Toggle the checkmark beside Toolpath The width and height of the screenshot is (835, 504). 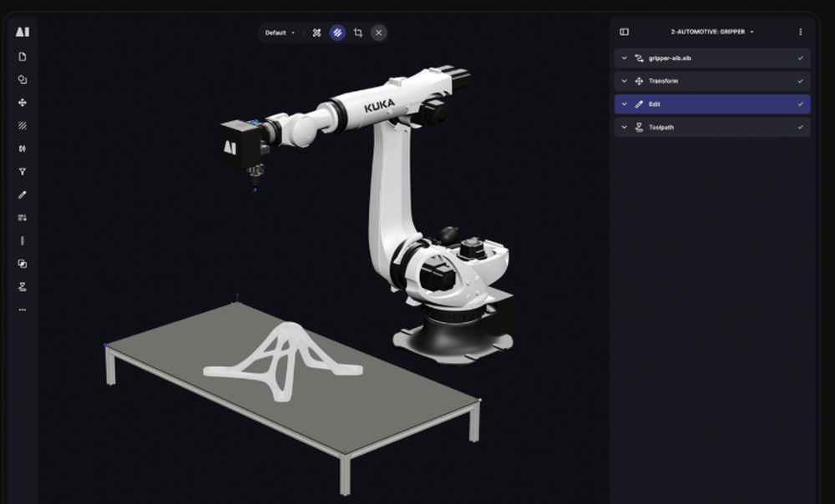799,127
